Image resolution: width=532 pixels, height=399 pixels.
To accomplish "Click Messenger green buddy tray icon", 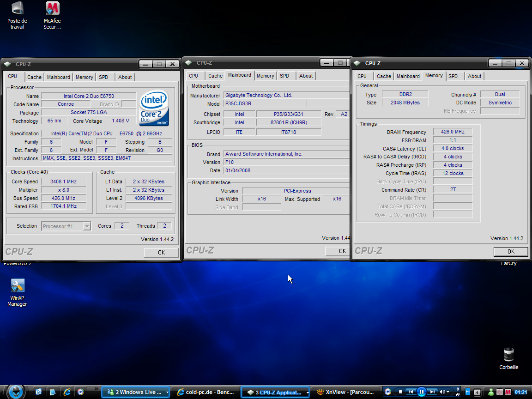I will [x=491, y=392].
